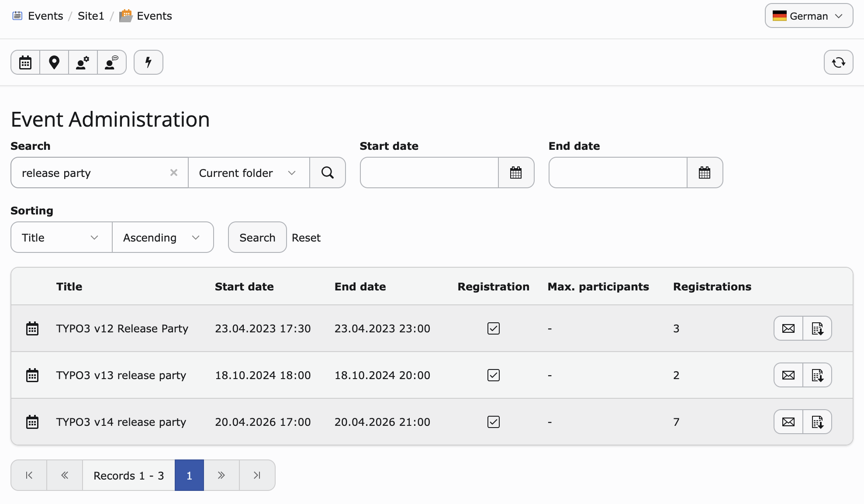Send notification email for TYPO3 v12 Release Party
The width and height of the screenshot is (864, 504).
coord(788,328)
